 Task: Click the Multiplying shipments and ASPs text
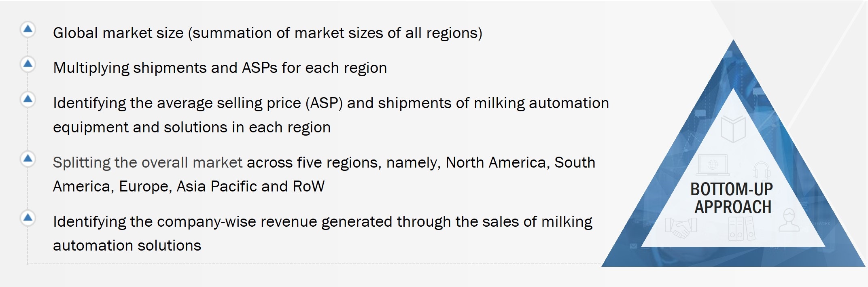pos(220,68)
